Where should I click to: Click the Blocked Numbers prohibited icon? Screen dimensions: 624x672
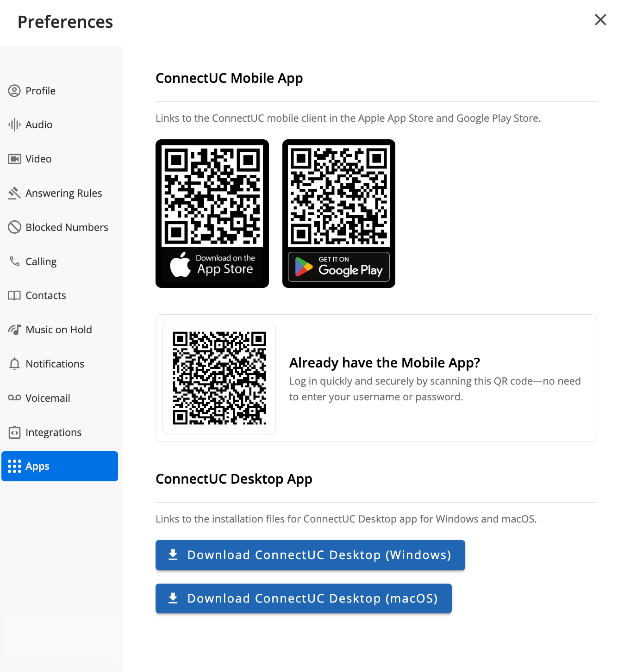click(x=14, y=227)
